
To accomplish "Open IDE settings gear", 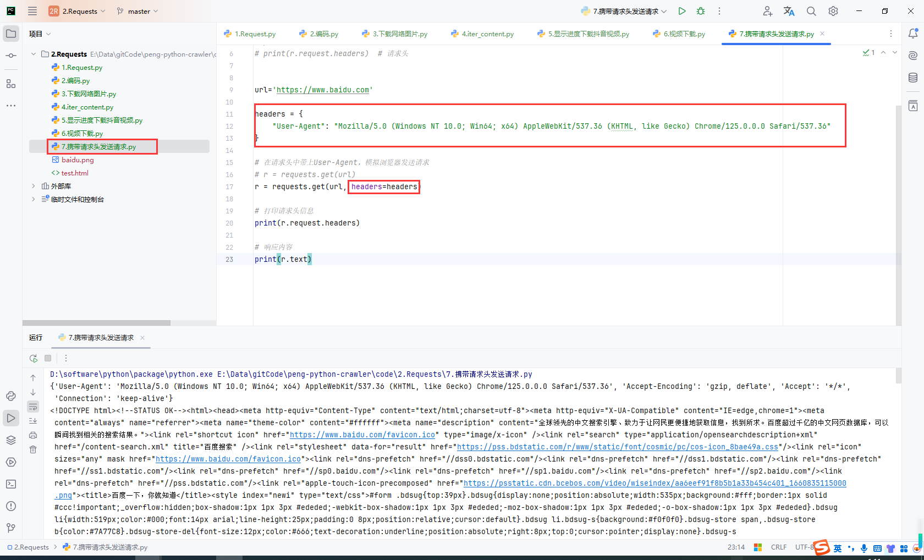I will pyautogui.click(x=833, y=11).
